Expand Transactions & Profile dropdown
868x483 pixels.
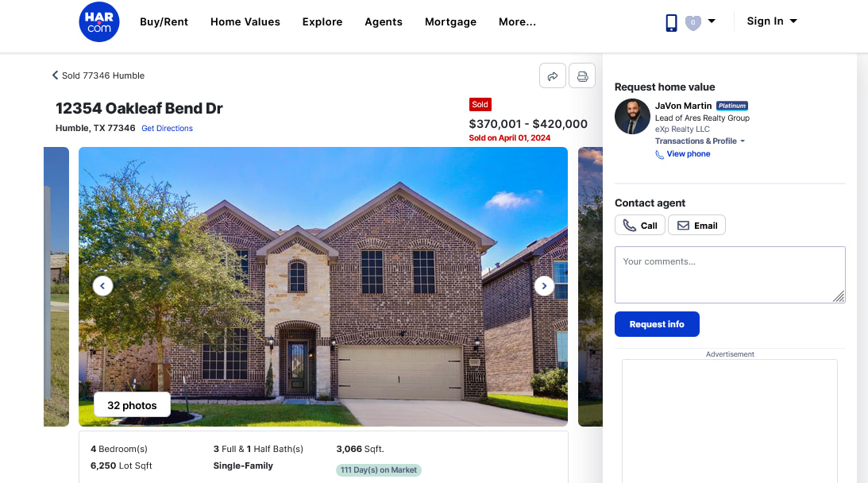click(x=700, y=141)
